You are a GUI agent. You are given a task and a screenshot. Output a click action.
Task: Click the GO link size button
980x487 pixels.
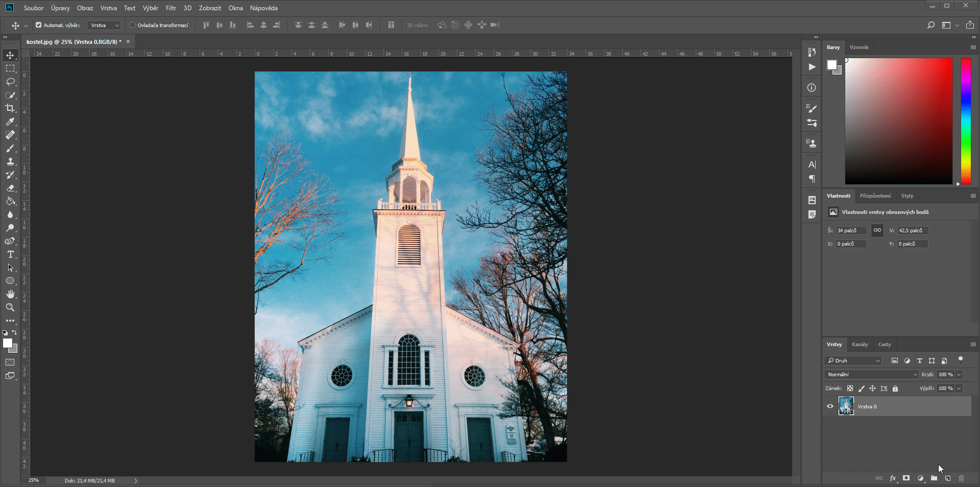point(876,230)
